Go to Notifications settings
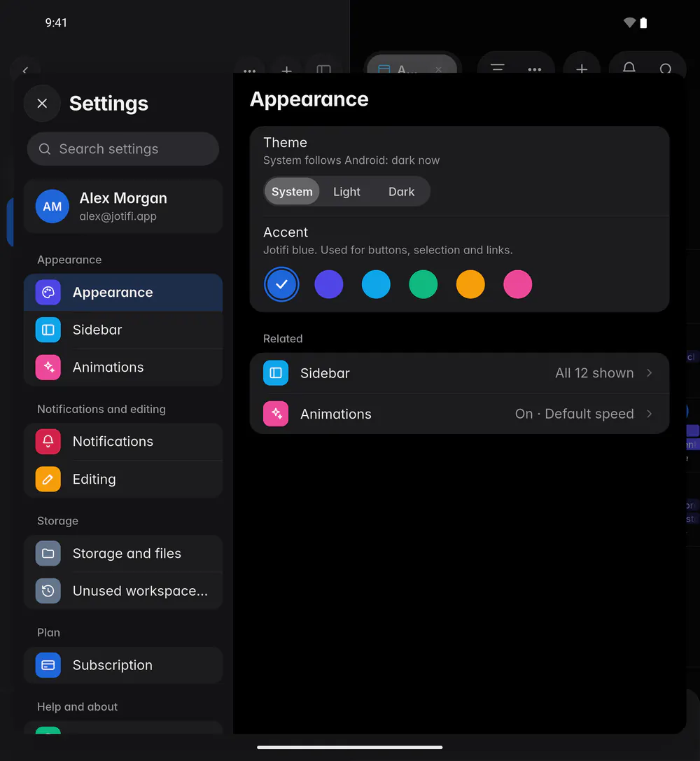Viewport: 700px width, 761px height. (x=123, y=441)
